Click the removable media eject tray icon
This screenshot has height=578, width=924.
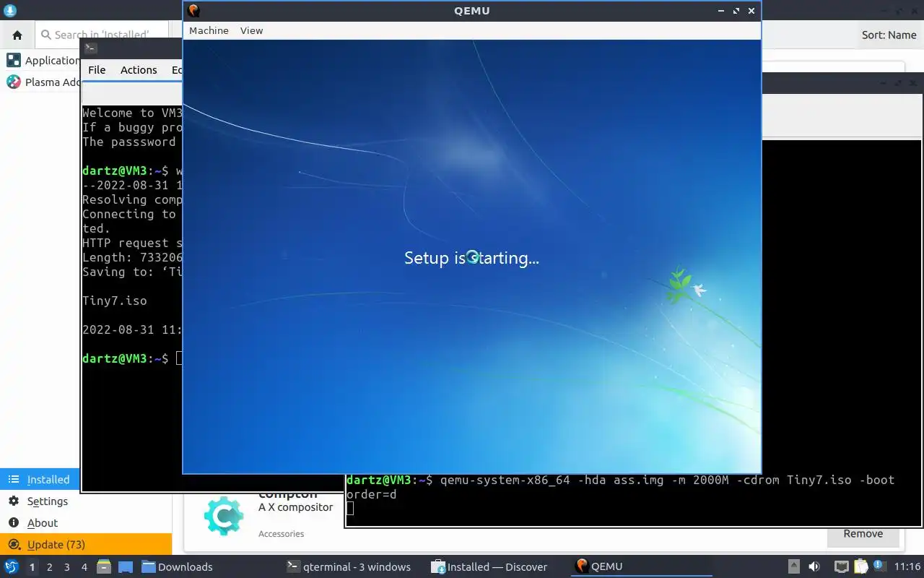point(793,567)
